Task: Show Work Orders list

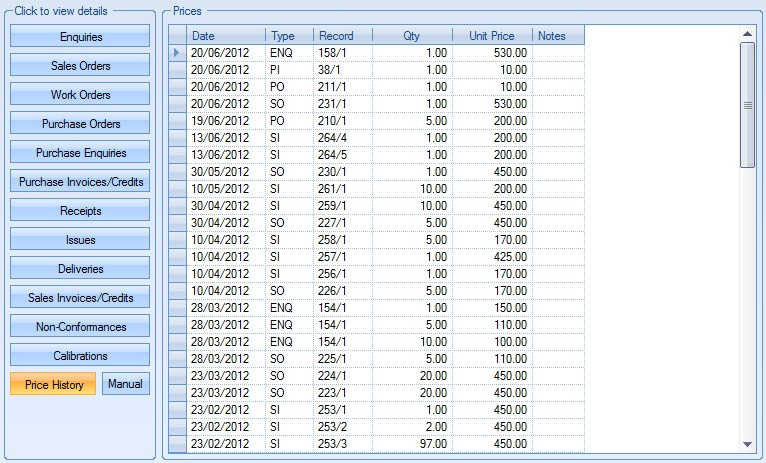Action: (80, 95)
